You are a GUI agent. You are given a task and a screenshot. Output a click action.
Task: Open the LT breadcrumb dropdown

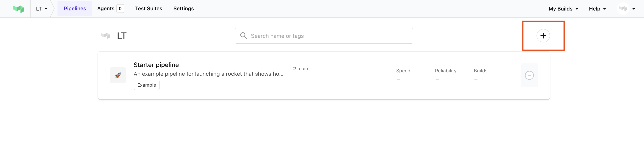[41, 9]
